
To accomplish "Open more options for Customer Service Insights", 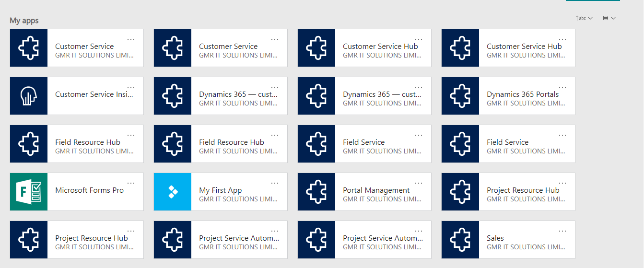I will pos(131,87).
